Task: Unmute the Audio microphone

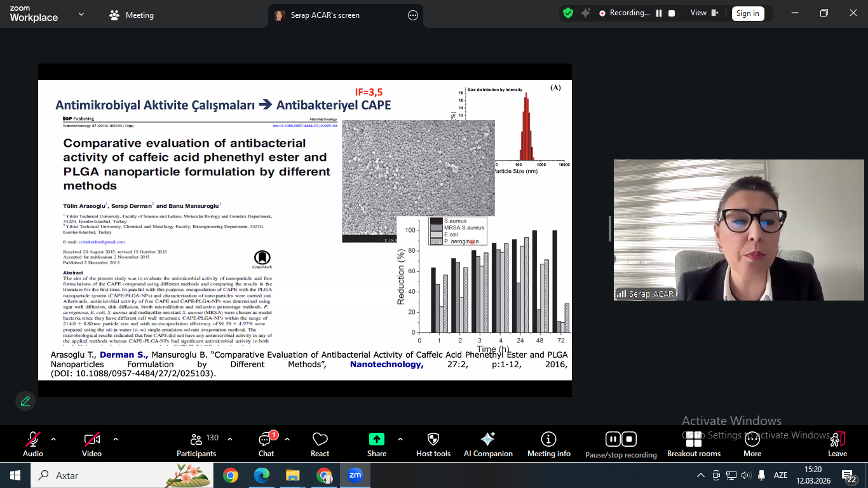Action: 33,440
